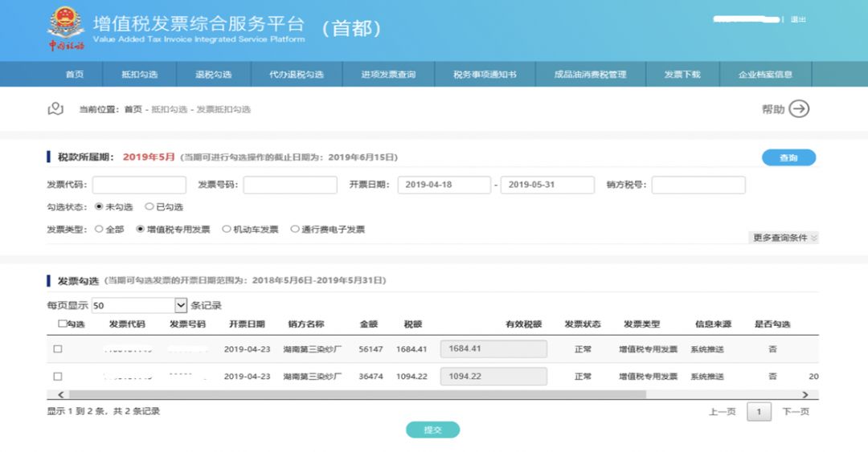This screenshot has width=868, height=452.
Task: Click the horizontal scrollbar right arrow
Action: [x=805, y=395]
